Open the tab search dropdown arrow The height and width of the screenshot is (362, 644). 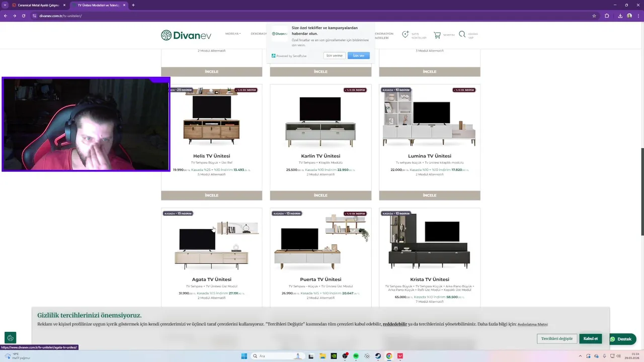5,5
